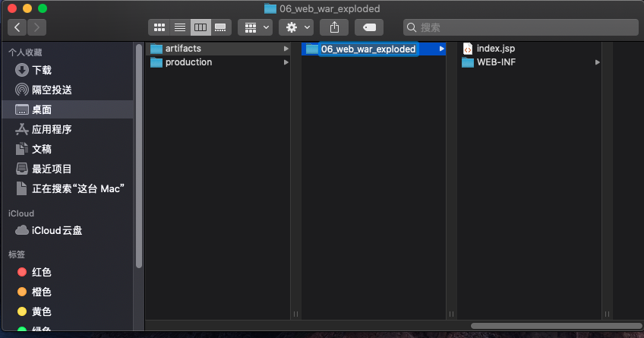Select the production folder
Screen dimensions: 644x338
coord(219,62)
